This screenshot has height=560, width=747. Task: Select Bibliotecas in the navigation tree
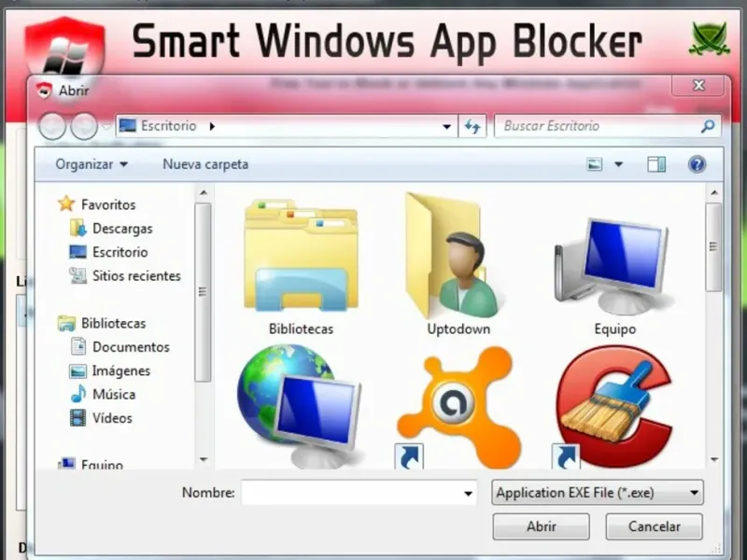coord(113,323)
